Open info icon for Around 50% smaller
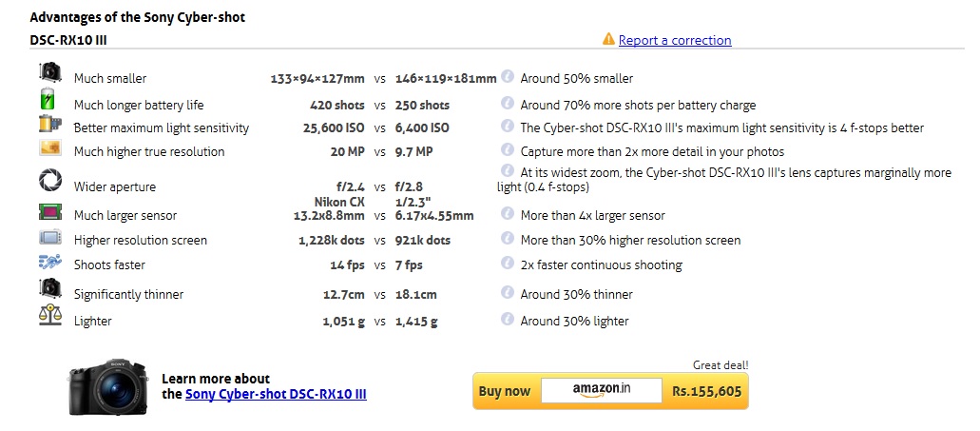This screenshot has height=431, width=980. pos(508,76)
